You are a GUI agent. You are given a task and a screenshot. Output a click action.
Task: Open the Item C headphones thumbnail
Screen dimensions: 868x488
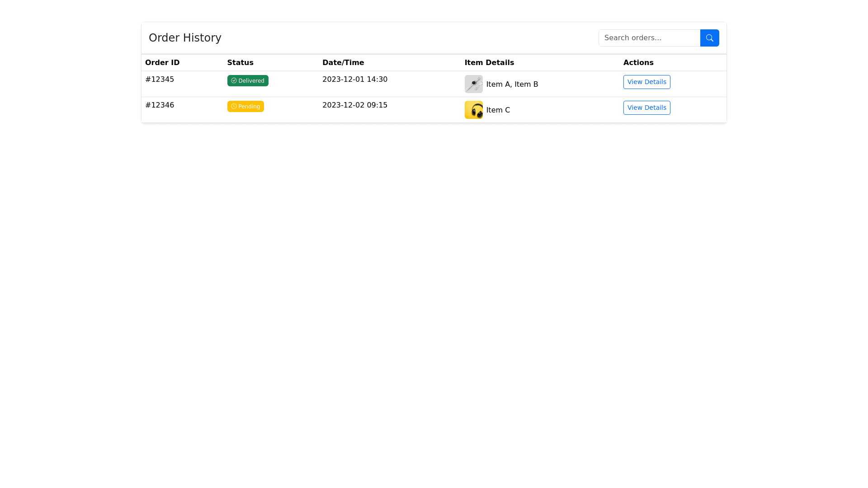pyautogui.click(x=473, y=110)
